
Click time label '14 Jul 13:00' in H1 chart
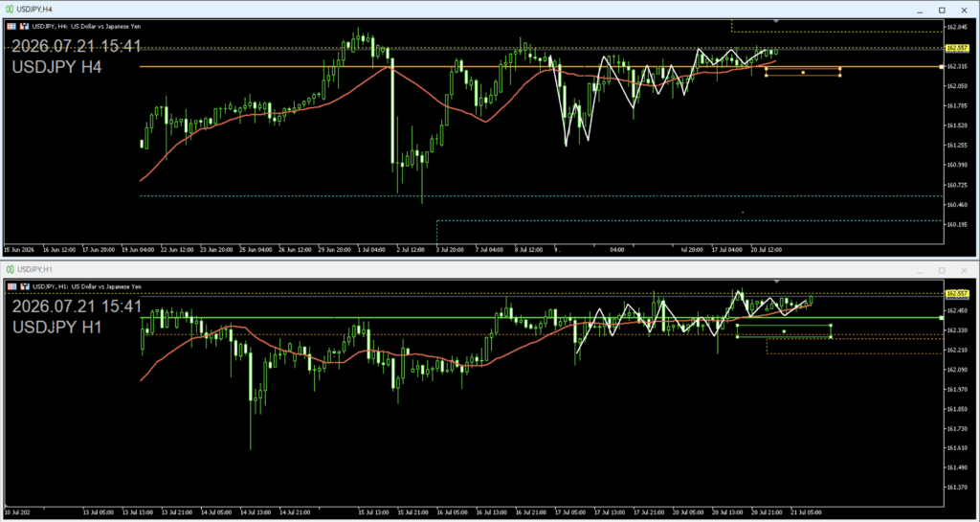pyautogui.click(x=255, y=511)
